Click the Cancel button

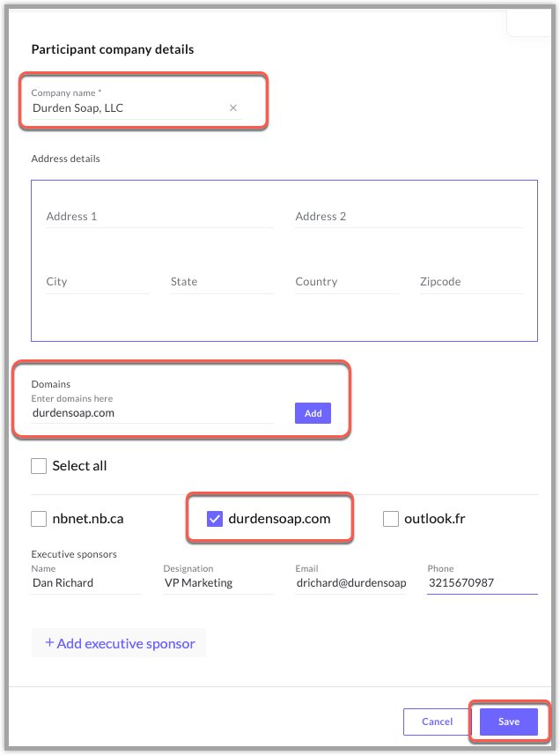(438, 722)
